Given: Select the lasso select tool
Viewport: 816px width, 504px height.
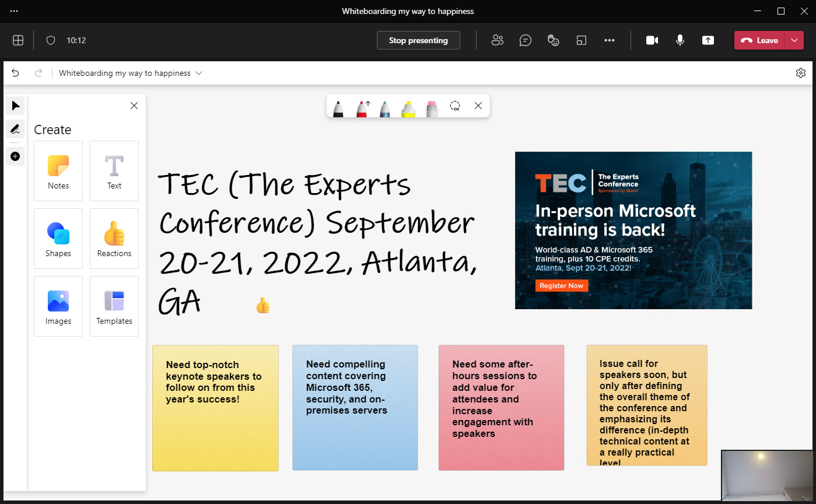Looking at the screenshot, I should coord(455,106).
